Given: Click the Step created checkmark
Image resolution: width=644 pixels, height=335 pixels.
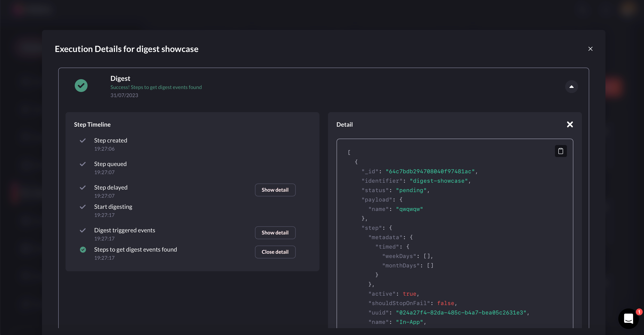Looking at the screenshot, I should (x=83, y=140).
